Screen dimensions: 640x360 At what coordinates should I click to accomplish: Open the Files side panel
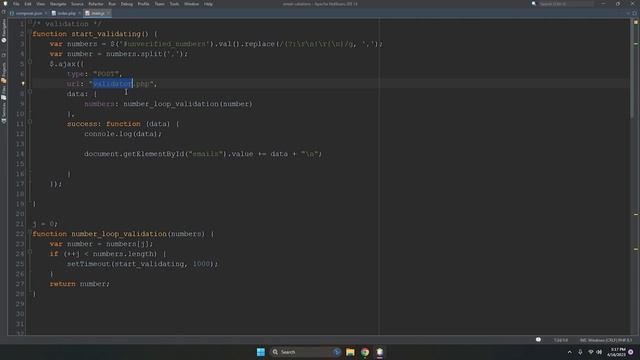coord(4,93)
